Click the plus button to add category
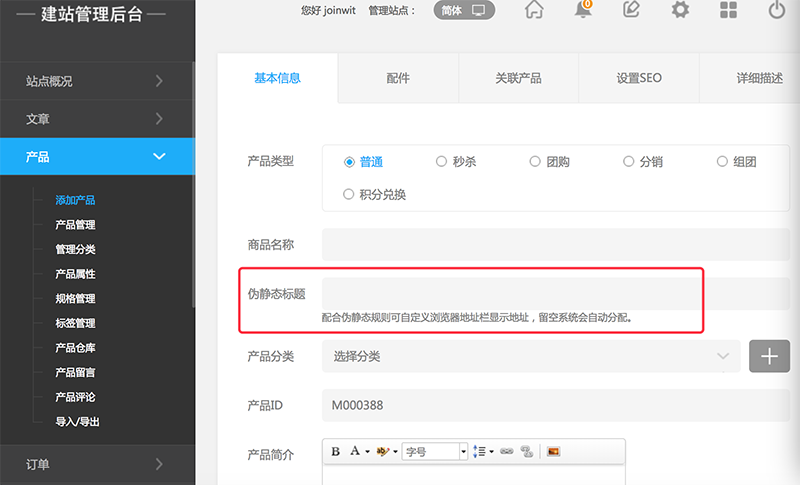This screenshot has width=800, height=485. click(769, 356)
